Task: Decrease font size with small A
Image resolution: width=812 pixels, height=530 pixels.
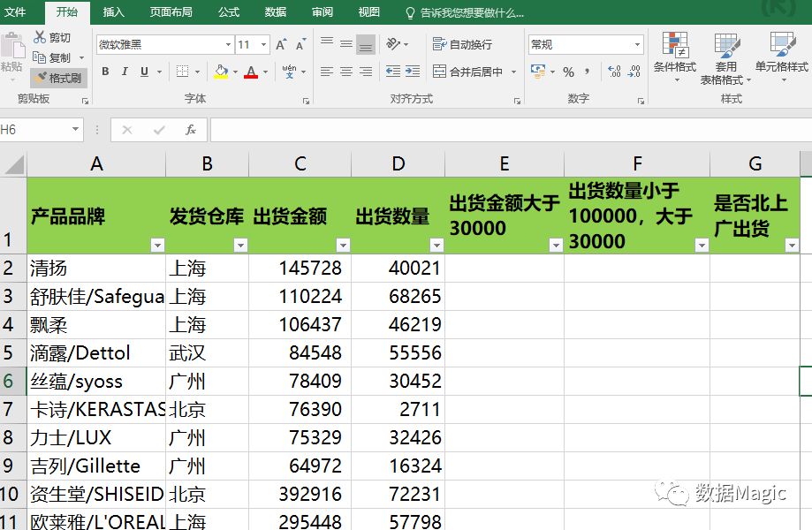Action: (300, 44)
